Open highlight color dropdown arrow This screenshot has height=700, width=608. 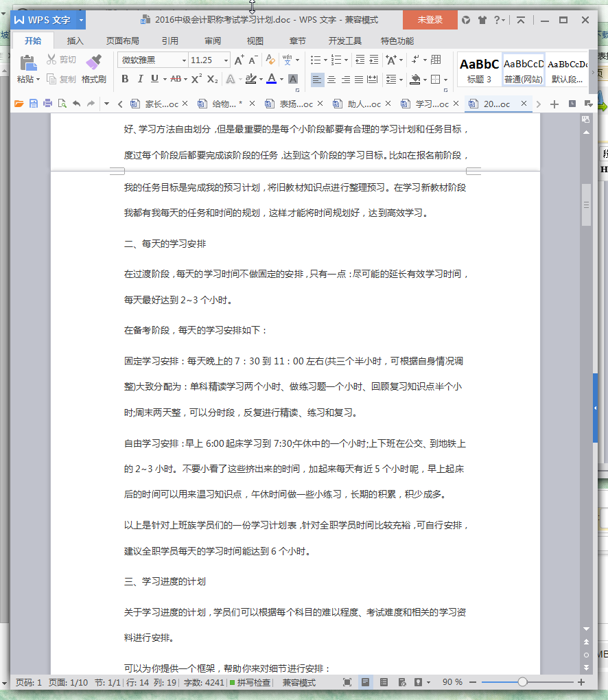pyautogui.click(x=261, y=80)
